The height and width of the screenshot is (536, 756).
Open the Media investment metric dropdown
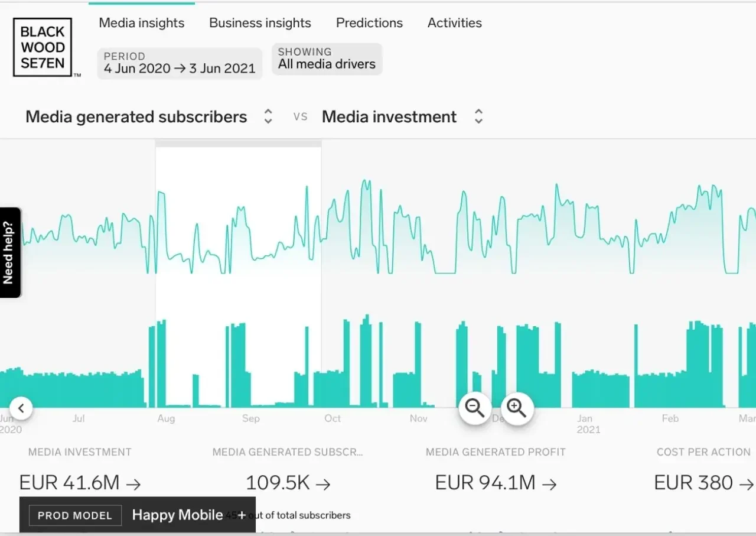pyautogui.click(x=478, y=116)
